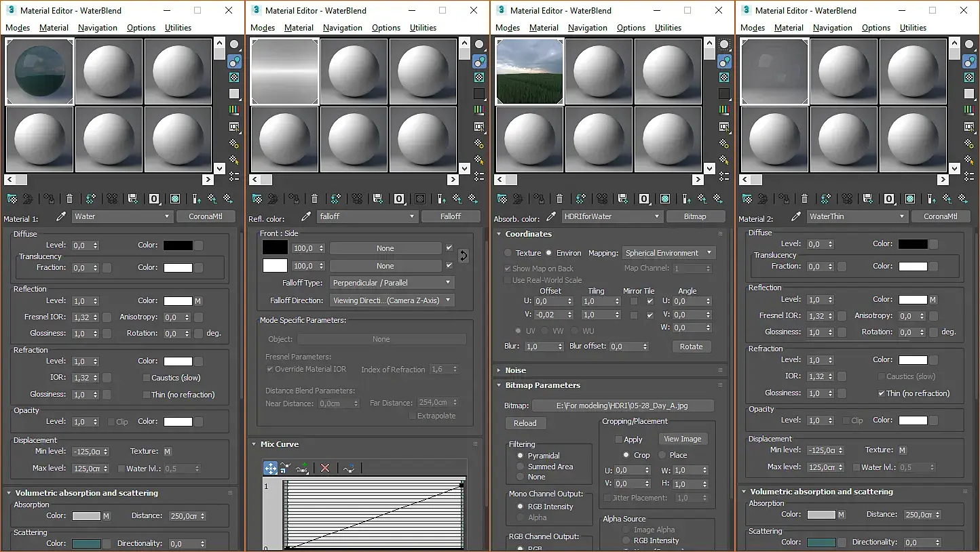Viewport: 980px width, 552px height.
Task: Open the Falloff Direction dropdown
Action: point(392,300)
